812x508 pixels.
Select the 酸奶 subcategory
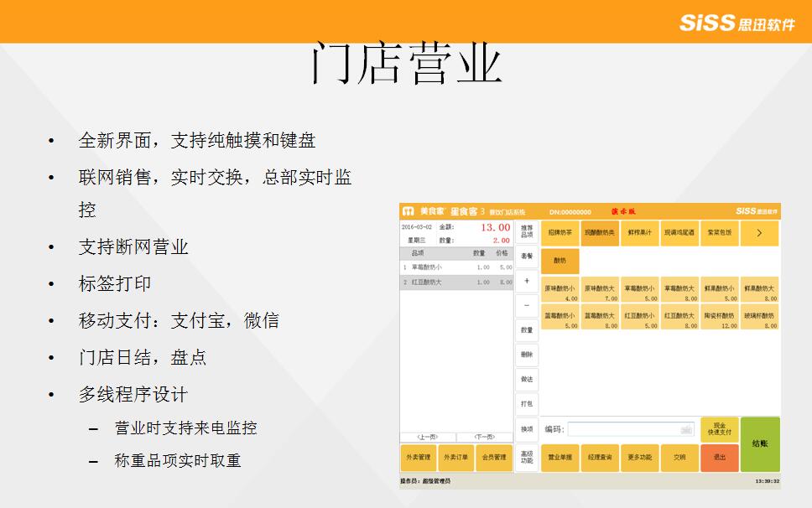560,261
